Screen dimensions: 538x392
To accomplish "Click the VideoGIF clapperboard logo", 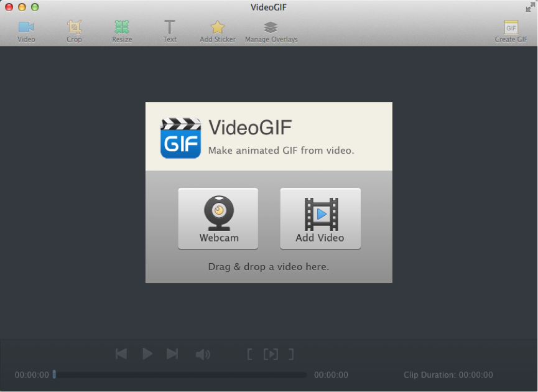I will click(180, 138).
